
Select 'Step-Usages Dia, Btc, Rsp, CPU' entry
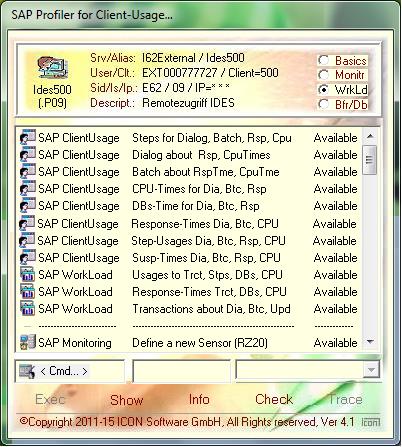208,240
